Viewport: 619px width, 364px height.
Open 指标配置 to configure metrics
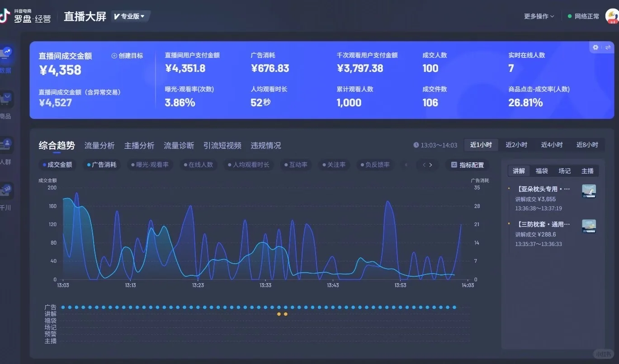coord(468,165)
